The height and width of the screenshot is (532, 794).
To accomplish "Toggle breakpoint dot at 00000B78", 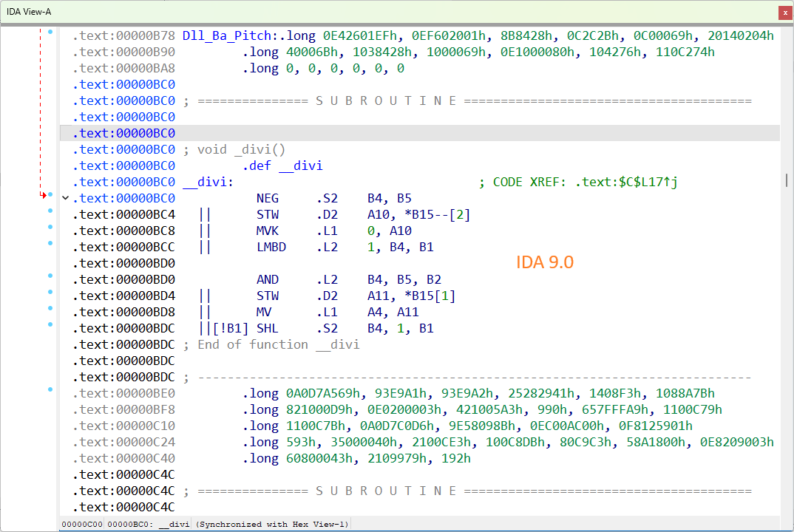I will tap(50, 32).
